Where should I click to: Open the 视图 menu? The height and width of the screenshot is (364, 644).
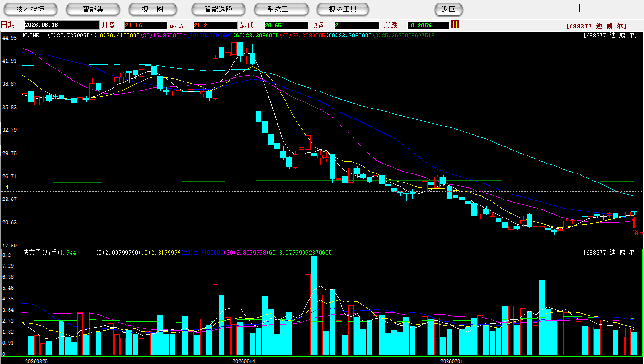pos(152,9)
